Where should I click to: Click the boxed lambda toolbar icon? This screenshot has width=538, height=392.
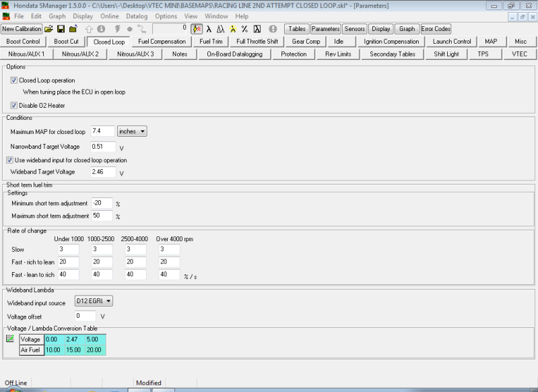(x=257, y=29)
